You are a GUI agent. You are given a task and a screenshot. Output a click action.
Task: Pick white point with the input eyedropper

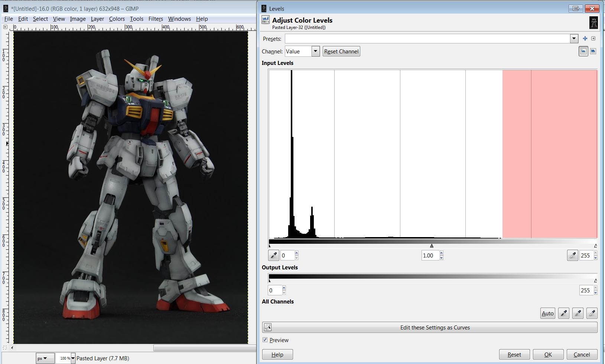coord(573,255)
